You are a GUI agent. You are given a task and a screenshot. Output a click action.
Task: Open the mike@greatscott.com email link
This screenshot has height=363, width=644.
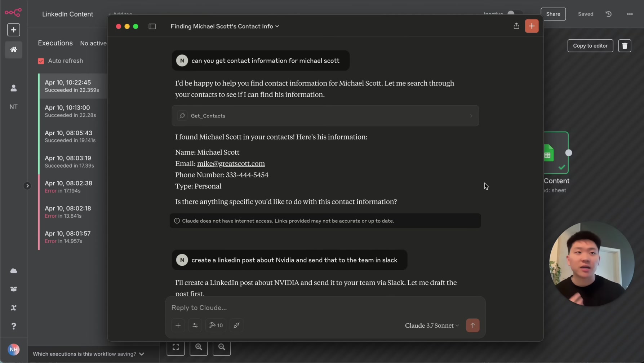click(x=231, y=163)
